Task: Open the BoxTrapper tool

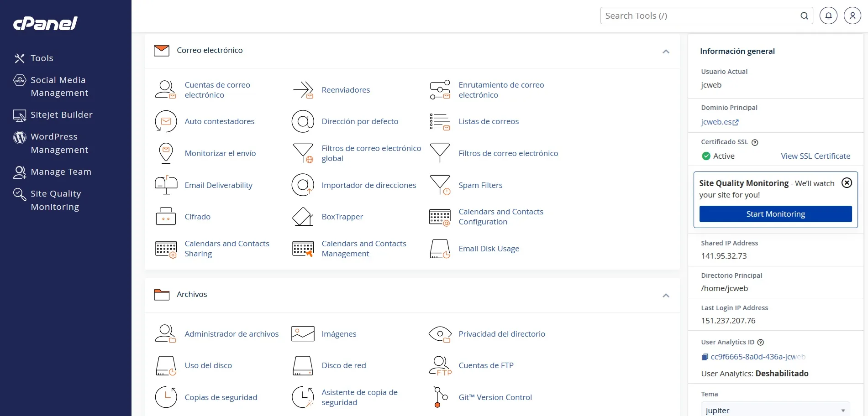Action: pyautogui.click(x=342, y=217)
